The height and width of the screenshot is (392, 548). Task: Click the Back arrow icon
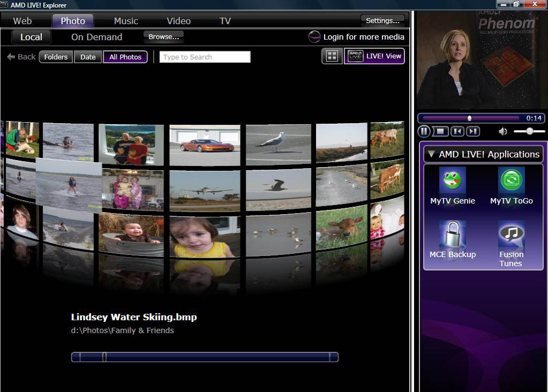11,57
